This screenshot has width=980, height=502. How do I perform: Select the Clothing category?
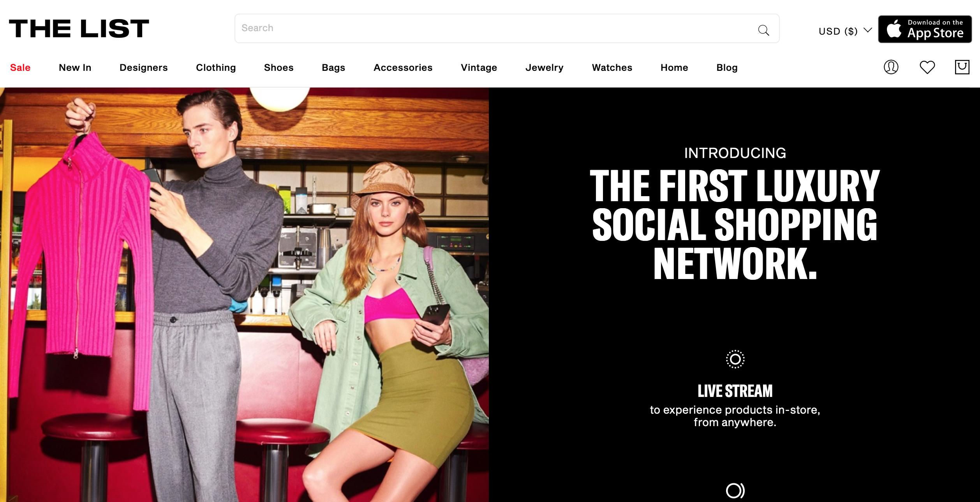point(216,68)
